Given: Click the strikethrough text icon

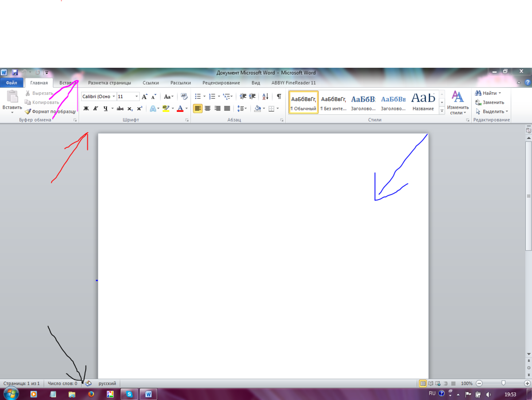Looking at the screenshot, I should point(120,109).
